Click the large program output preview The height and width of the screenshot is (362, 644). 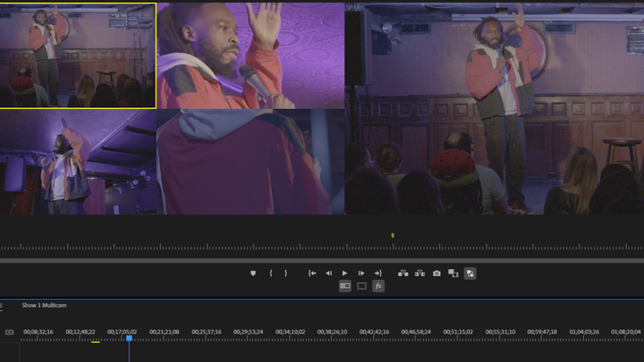click(495, 109)
